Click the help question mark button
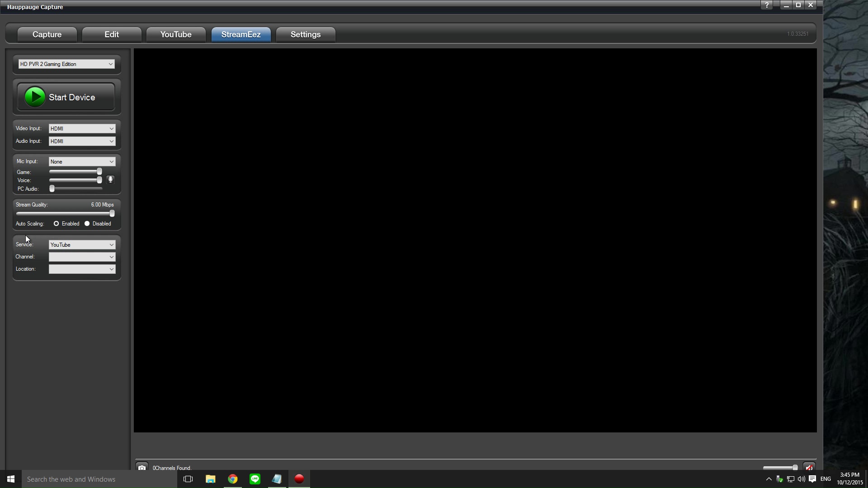Viewport: 868px width, 488px height. [767, 5]
